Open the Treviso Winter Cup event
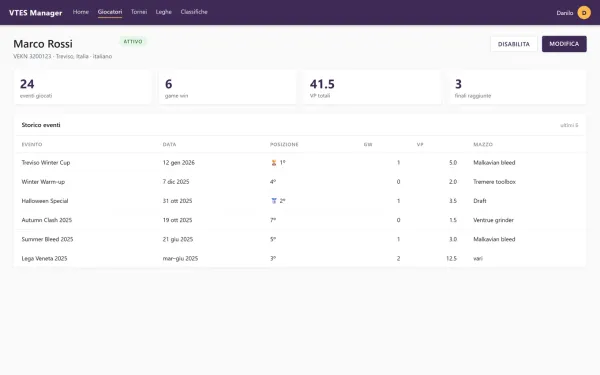Viewport: 600px width, 375px height. point(46,163)
